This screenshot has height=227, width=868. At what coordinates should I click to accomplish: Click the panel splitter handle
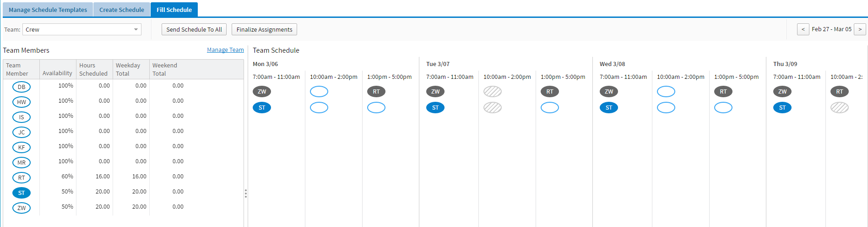point(246,194)
